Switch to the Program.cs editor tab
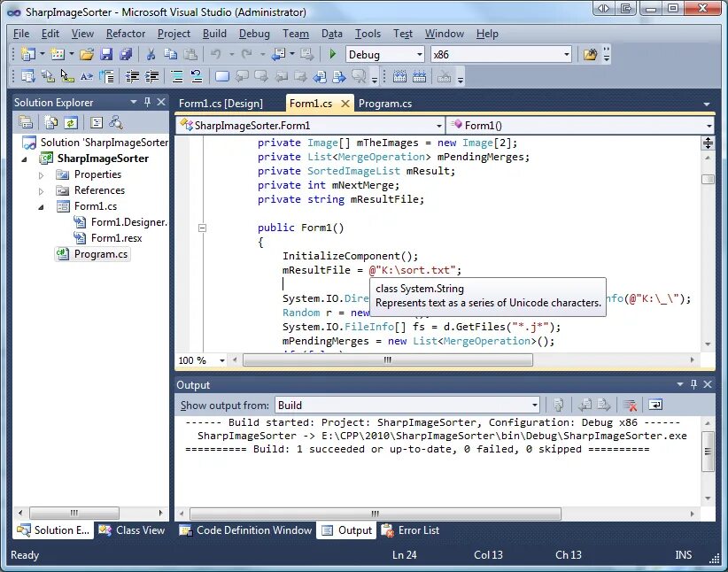The width and height of the screenshot is (728, 572). [385, 103]
